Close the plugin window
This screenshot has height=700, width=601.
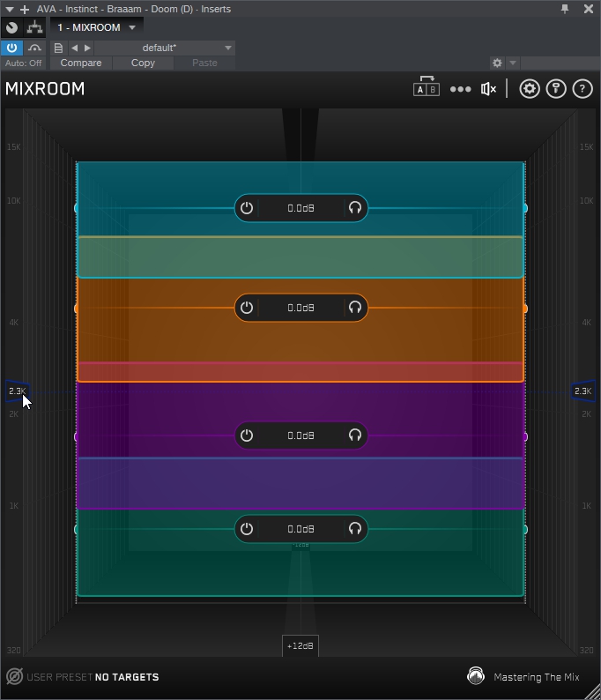point(589,9)
